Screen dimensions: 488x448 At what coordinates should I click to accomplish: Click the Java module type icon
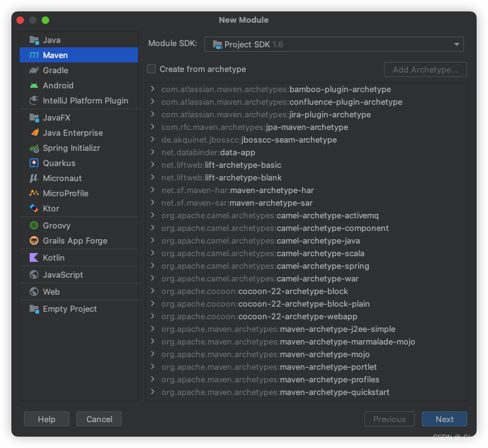[34, 40]
